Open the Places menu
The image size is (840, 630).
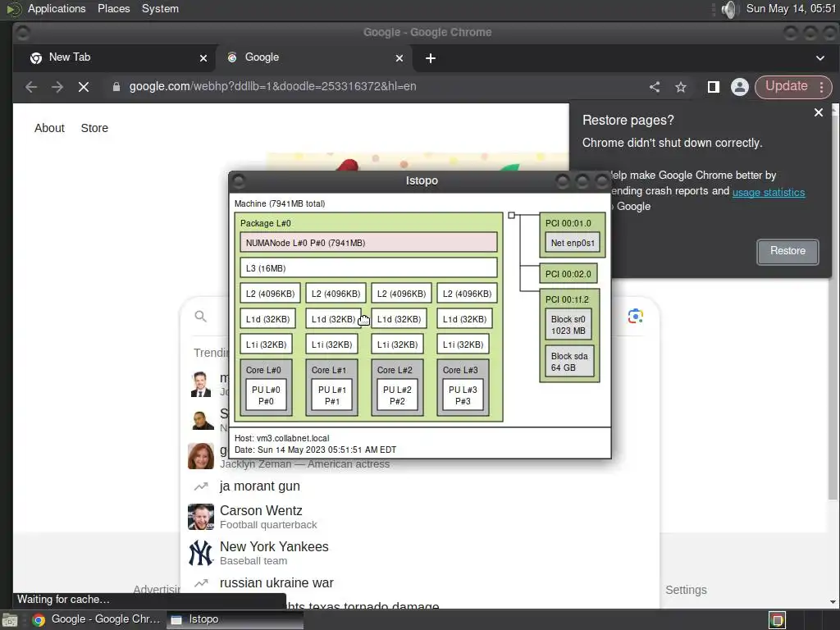113,8
